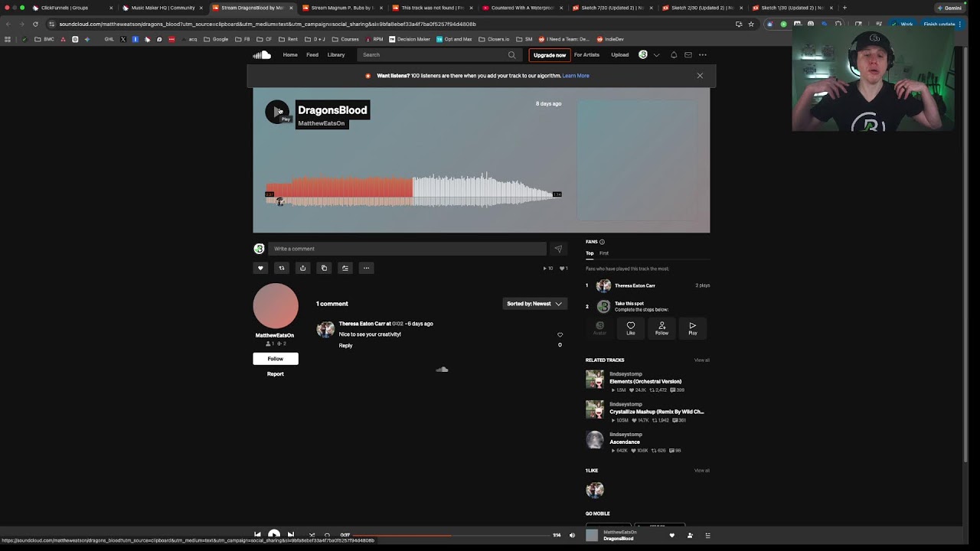980x551 pixels.
Task: Click the browser address bar URL
Action: click(268, 24)
